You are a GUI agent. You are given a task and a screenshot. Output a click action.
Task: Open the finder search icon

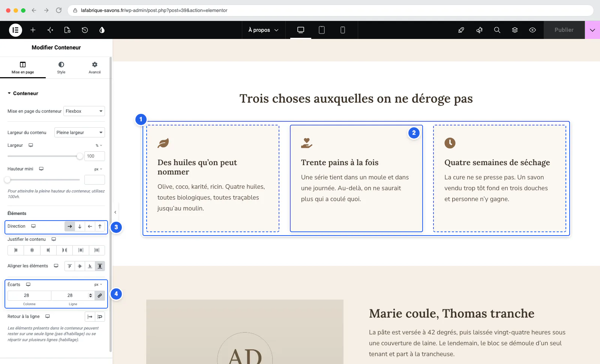tap(497, 30)
